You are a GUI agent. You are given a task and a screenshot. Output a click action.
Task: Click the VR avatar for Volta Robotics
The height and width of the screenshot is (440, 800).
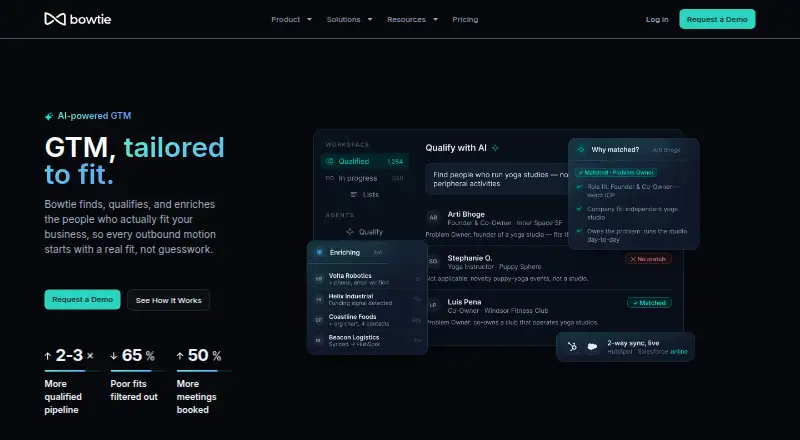[x=319, y=279]
